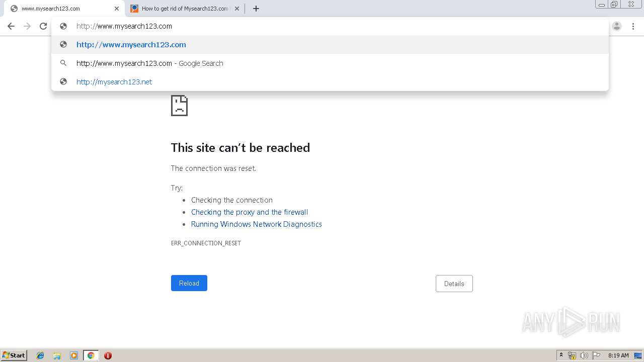The width and height of the screenshot is (644, 362).
Task: Open the Chrome profile avatar
Action: [x=617, y=26]
